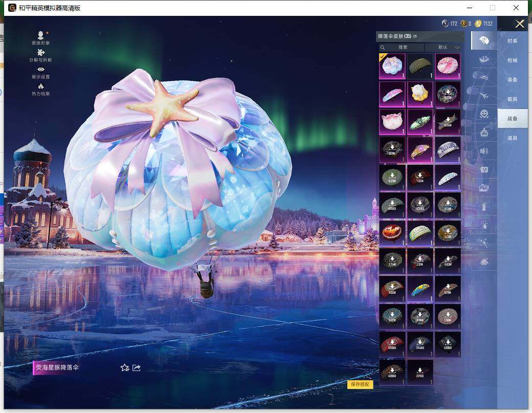
Task: Select the 战备 combat gear tab
Action: [513, 118]
